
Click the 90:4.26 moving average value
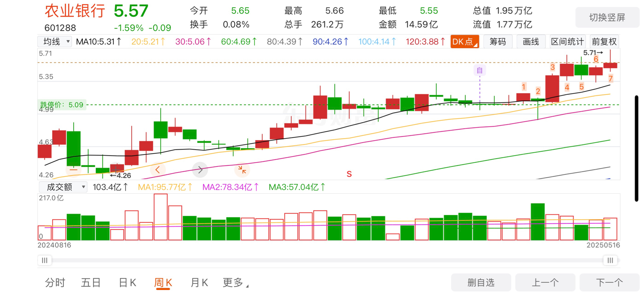(x=330, y=41)
